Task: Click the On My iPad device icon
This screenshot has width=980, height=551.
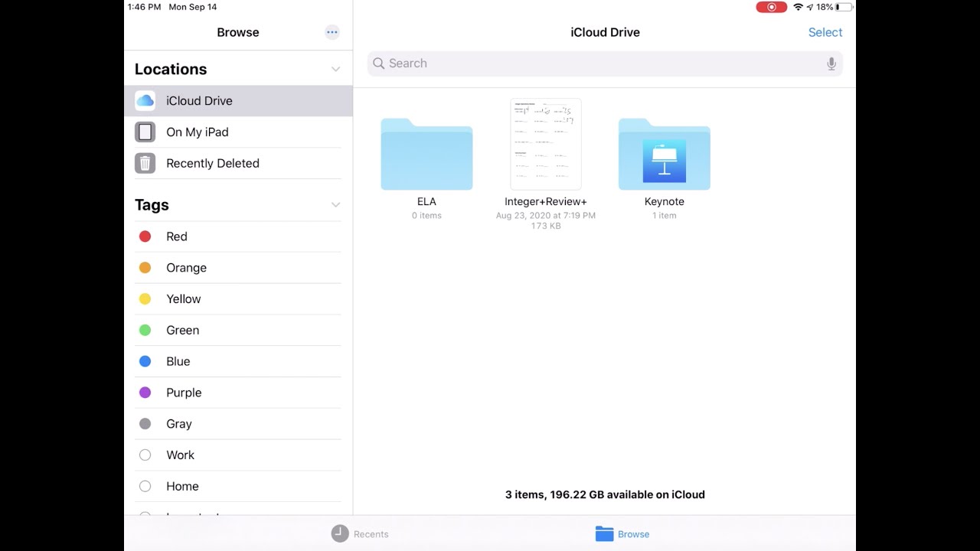Action: [x=145, y=132]
